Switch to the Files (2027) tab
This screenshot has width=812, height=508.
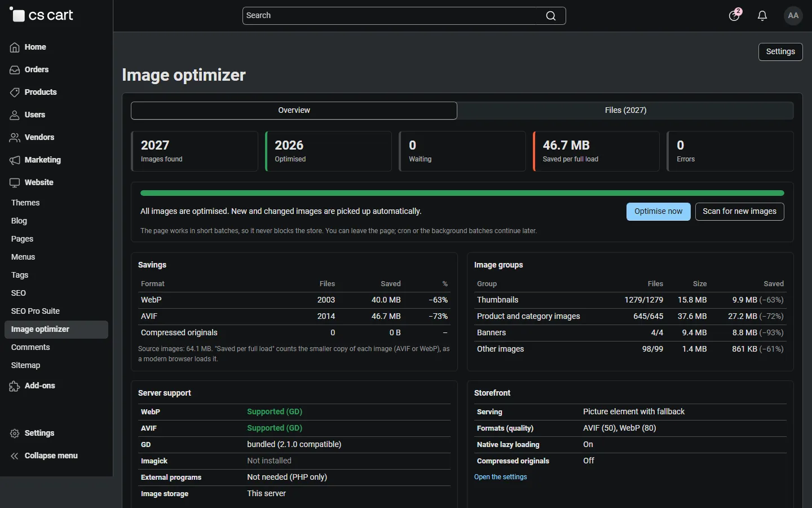coord(625,111)
